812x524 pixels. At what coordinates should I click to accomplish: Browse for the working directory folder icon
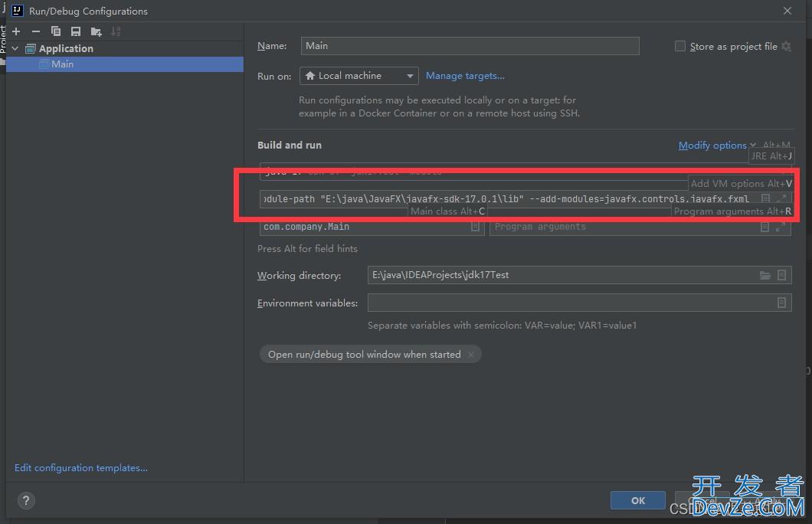click(765, 275)
